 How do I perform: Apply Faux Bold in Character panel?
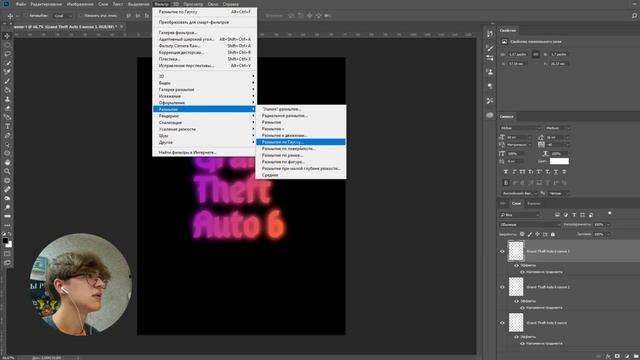506,172
